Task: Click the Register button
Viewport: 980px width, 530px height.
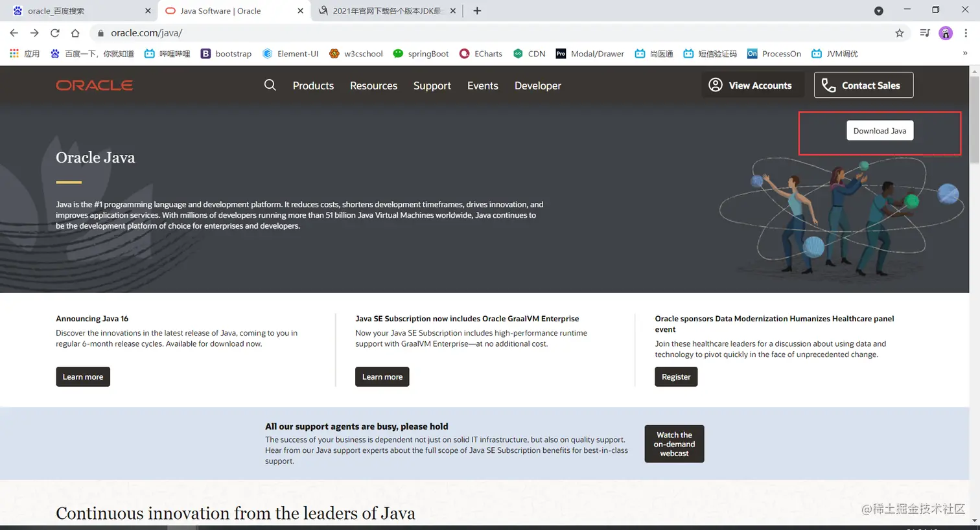Action: point(676,377)
